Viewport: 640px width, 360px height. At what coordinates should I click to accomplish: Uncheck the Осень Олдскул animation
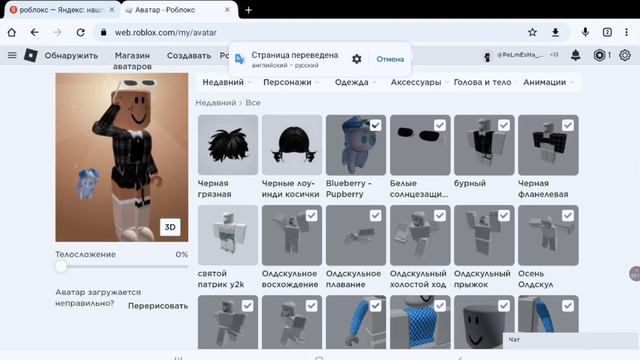coord(568,216)
